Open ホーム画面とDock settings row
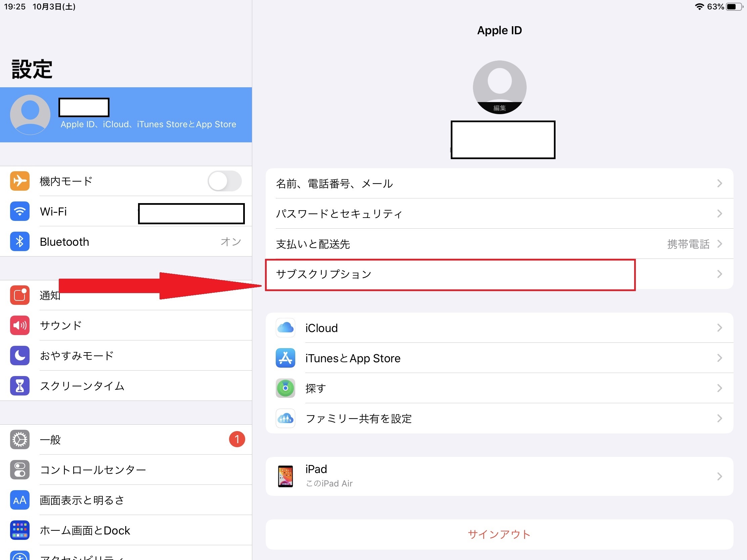The width and height of the screenshot is (747, 560). point(126,530)
